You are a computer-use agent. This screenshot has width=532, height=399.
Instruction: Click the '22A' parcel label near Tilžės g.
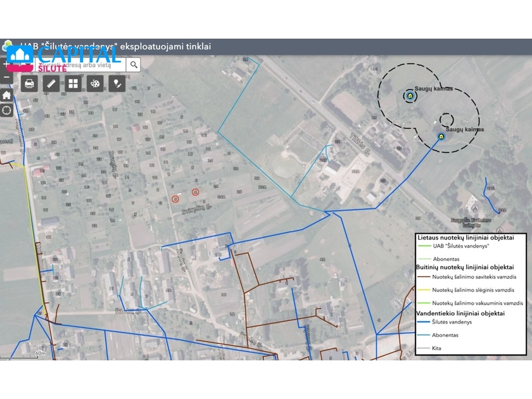355,172
